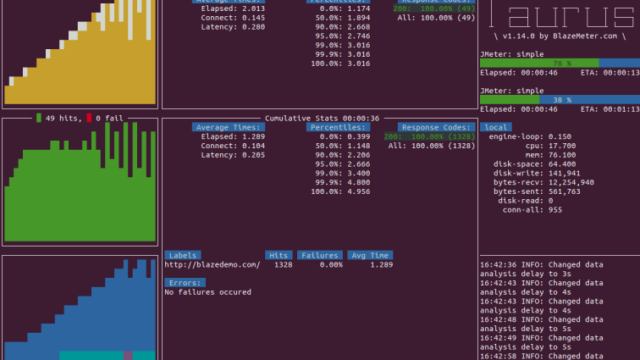The image size is (640, 360).
Task: Click the 'All: 100.00% (1328)' row
Action: point(432,146)
